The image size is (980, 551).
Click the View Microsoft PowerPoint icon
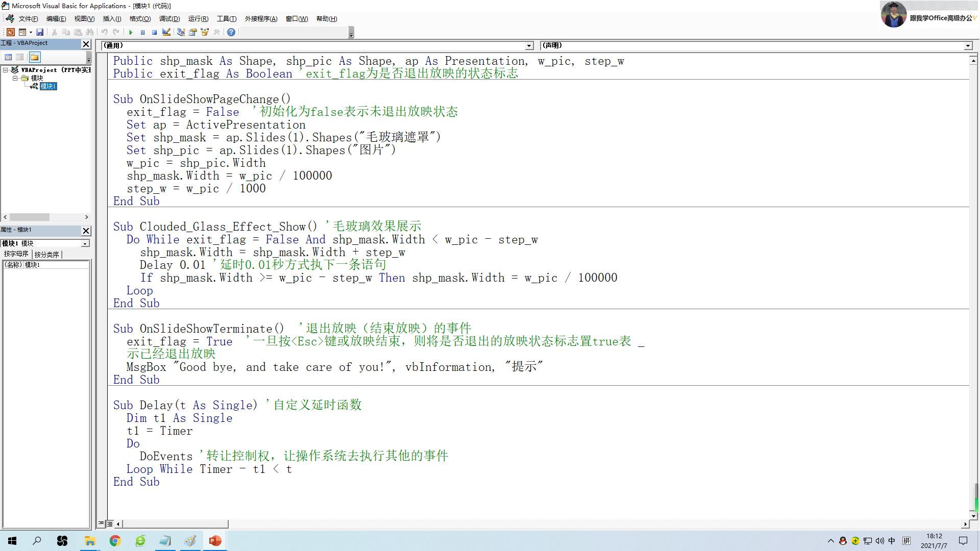coord(10,32)
